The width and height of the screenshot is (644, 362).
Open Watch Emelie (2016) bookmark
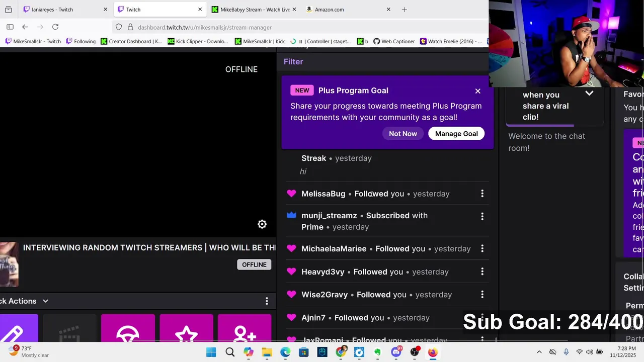coord(451,41)
